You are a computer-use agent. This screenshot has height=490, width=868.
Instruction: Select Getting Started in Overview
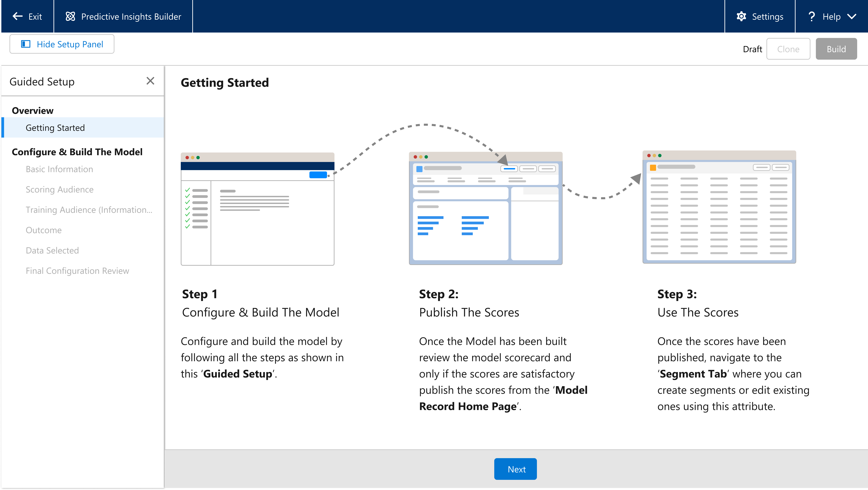83,127
